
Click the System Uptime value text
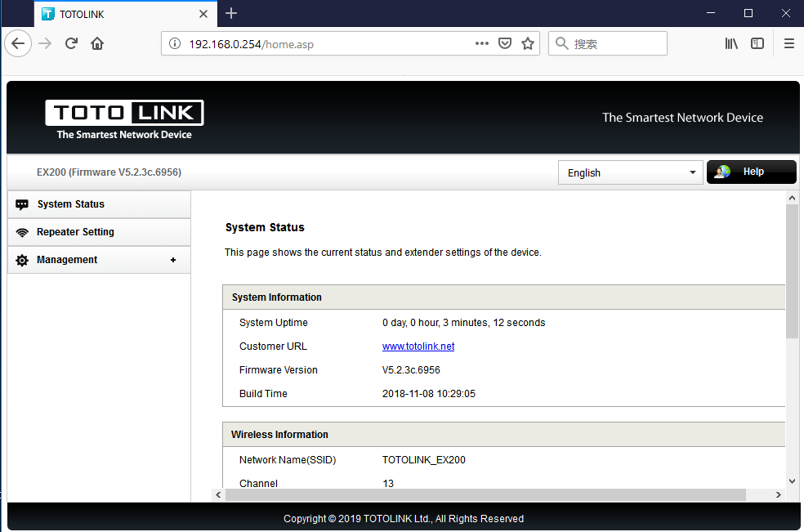coord(463,323)
